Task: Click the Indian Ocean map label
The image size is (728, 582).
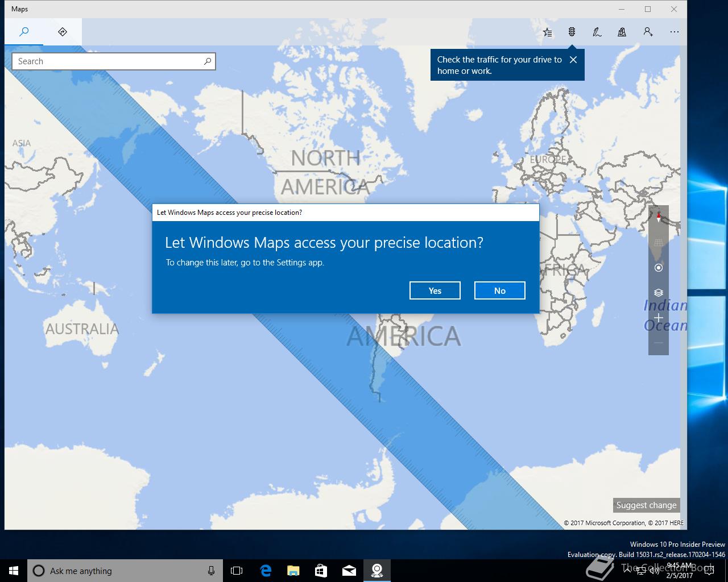Action: [x=665, y=315]
